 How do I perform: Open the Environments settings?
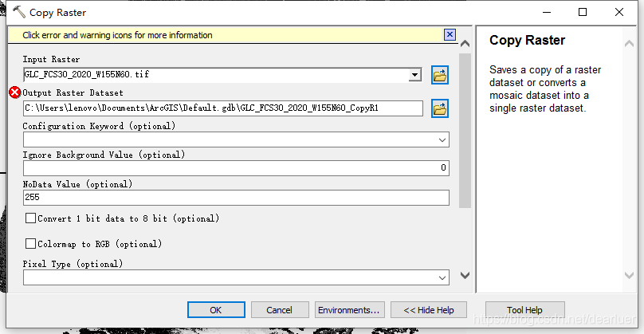[x=350, y=310]
